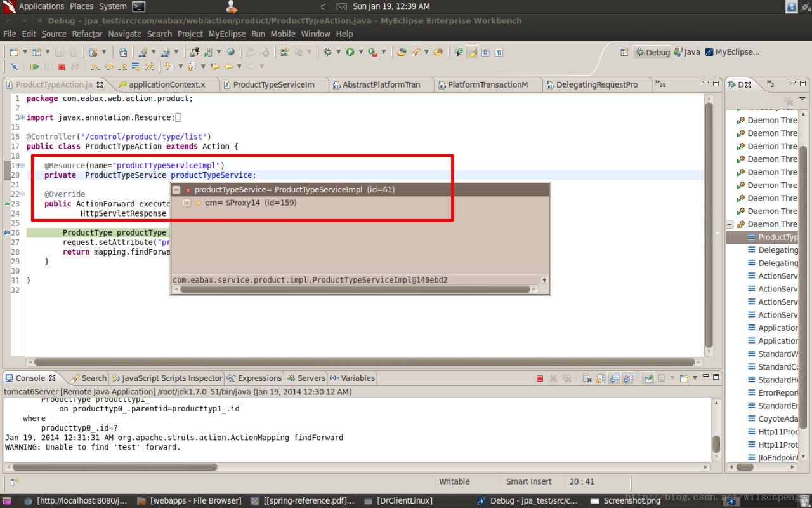Click the green Run button in toolbar
The width and height of the screenshot is (812, 508).
point(350,52)
